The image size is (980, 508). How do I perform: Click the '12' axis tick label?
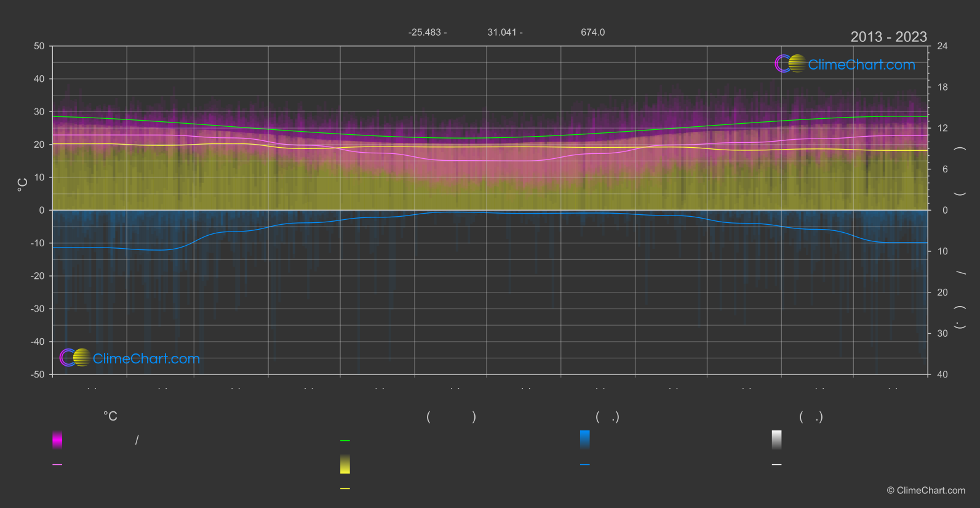tap(942, 128)
